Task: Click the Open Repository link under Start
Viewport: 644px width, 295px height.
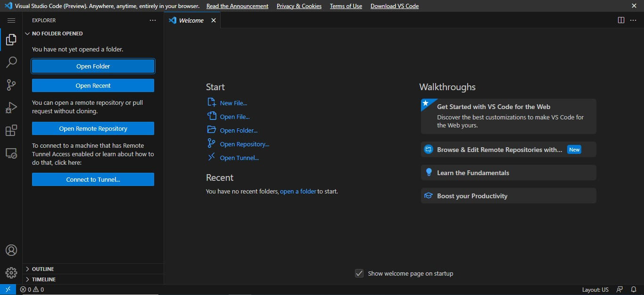Action: pos(243,144)
